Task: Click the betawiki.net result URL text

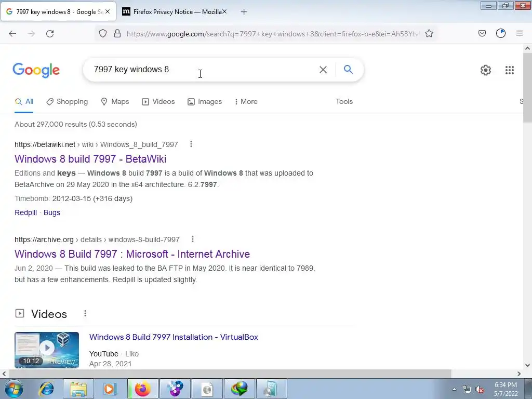Action: pos(96,144)
